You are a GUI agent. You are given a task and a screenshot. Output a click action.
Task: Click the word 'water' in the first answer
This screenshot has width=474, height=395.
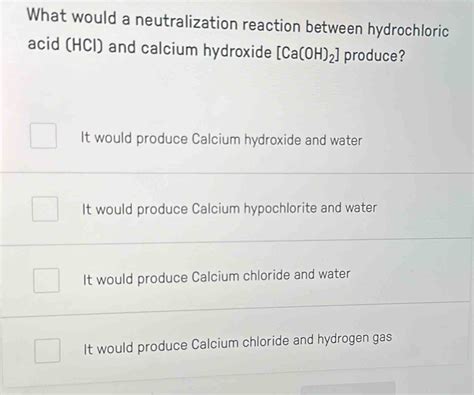point(346,141)
